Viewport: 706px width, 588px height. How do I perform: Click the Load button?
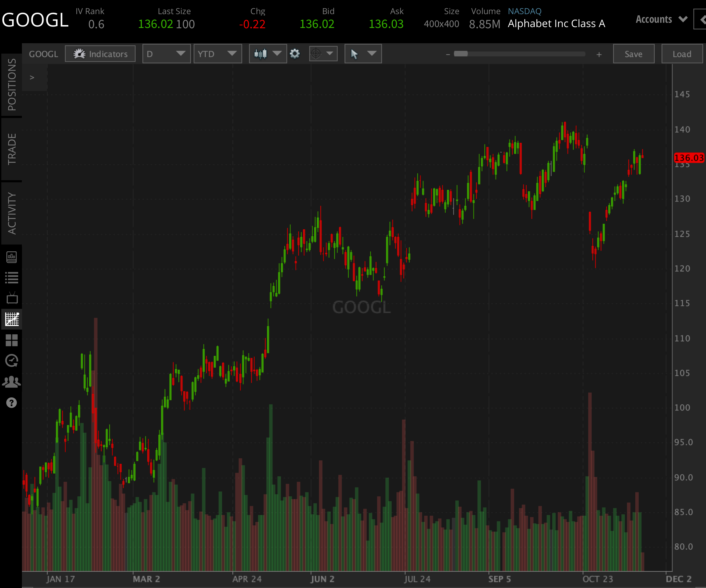[682, 54]
